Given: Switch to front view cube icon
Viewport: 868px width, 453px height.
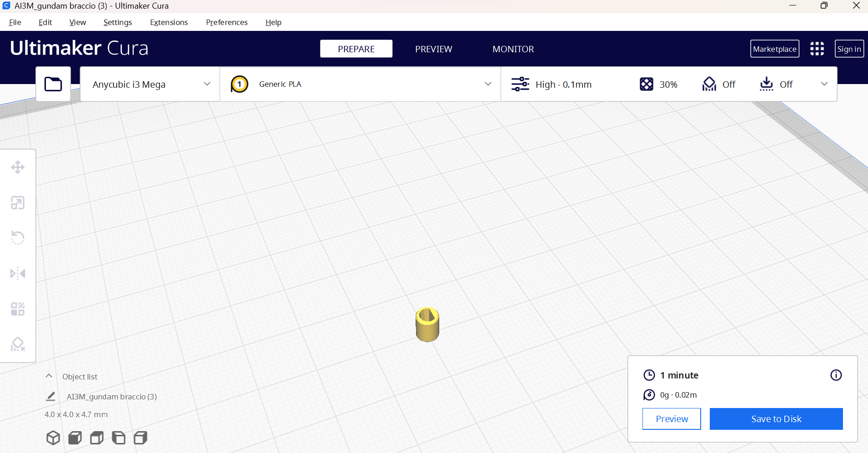Looking at the screenshot, I should click(x=75, y=438).
